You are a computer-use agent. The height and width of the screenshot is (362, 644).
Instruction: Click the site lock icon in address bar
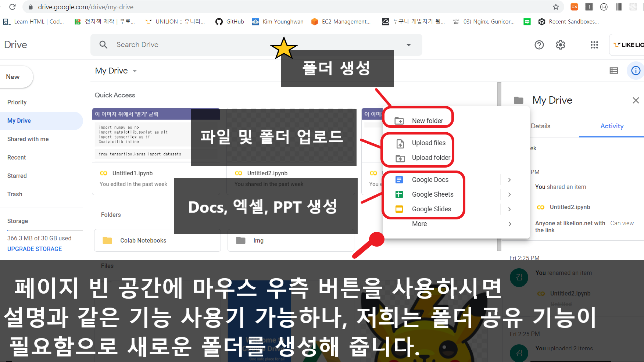click(31, 7)
